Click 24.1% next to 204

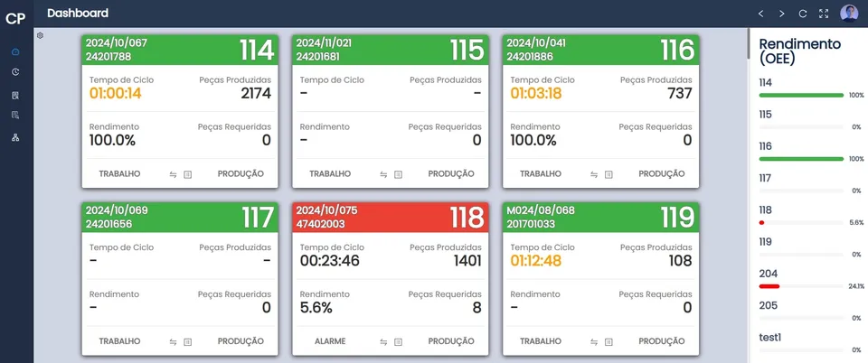(x=856, y=286)
